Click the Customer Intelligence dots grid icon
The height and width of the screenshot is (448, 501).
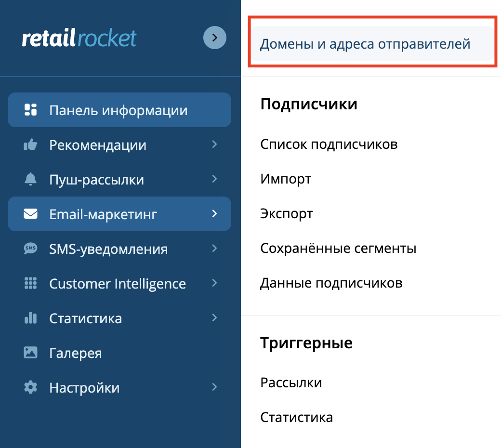30,283
